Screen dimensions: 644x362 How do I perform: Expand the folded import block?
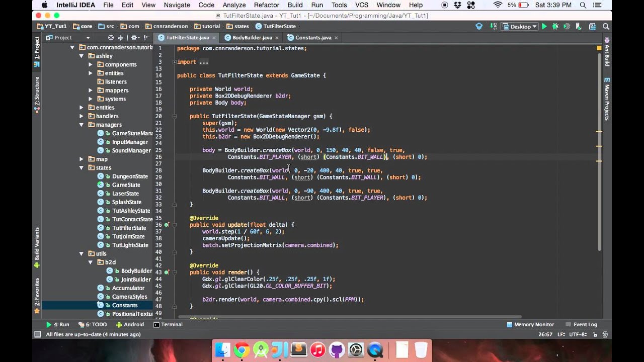point(174,62)
